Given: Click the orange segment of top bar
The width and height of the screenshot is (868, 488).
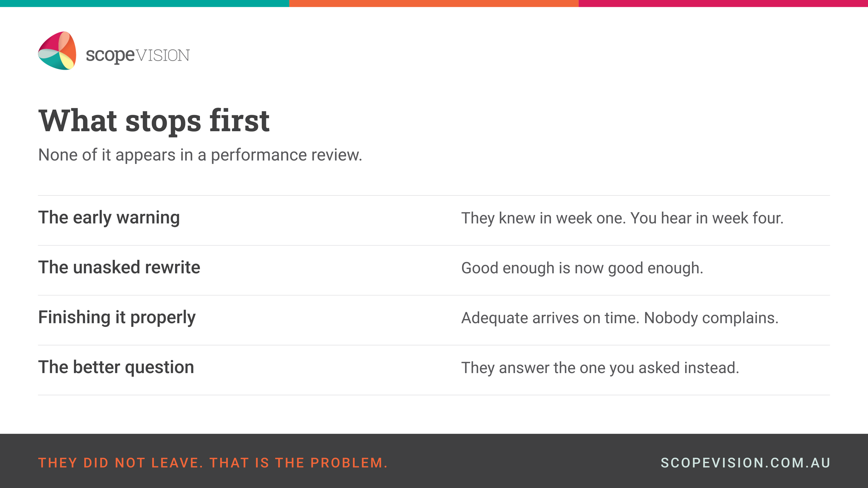Looking at the screenshot, I should (434, 3).
